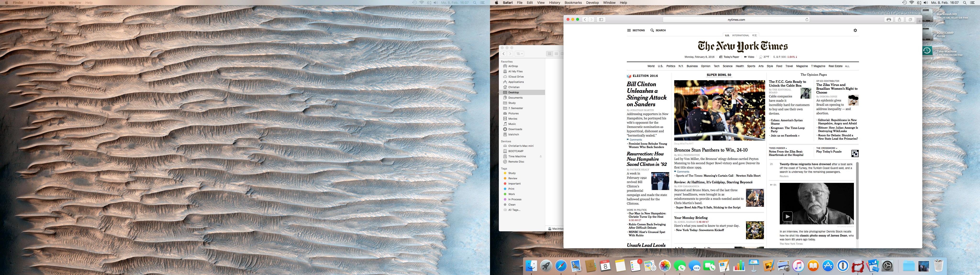Open the Bookmarks menu
Image resolution: width=980 pixels, height=275 pixels.
(573, 3)
